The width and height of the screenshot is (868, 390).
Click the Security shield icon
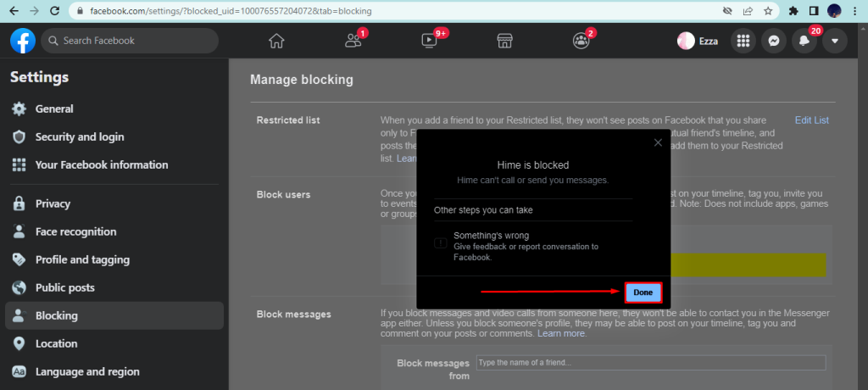19,136
